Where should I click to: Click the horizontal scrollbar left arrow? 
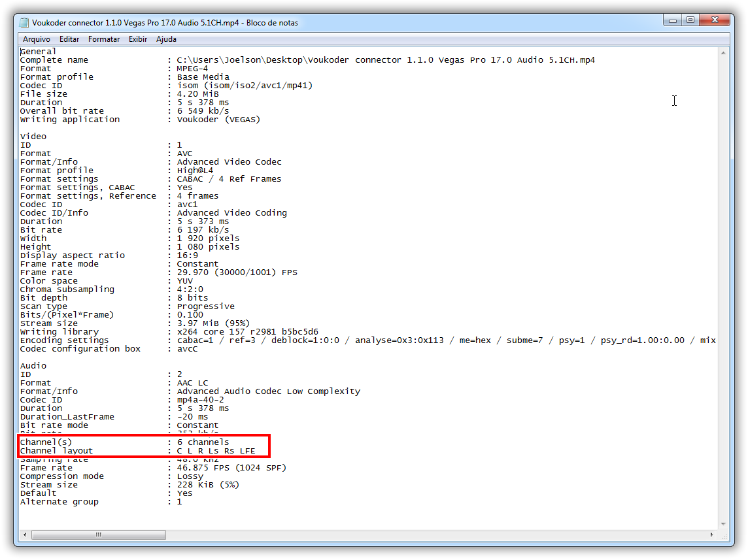24,535
